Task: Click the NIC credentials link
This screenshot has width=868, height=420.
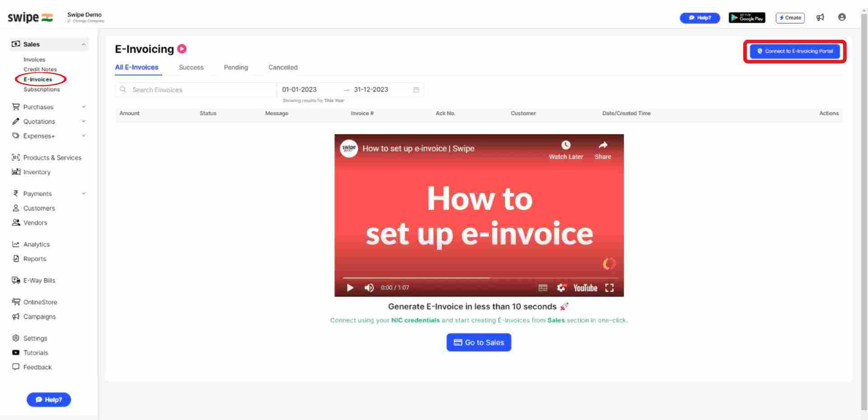Action: pyautogui.click(x=415, y=320)
